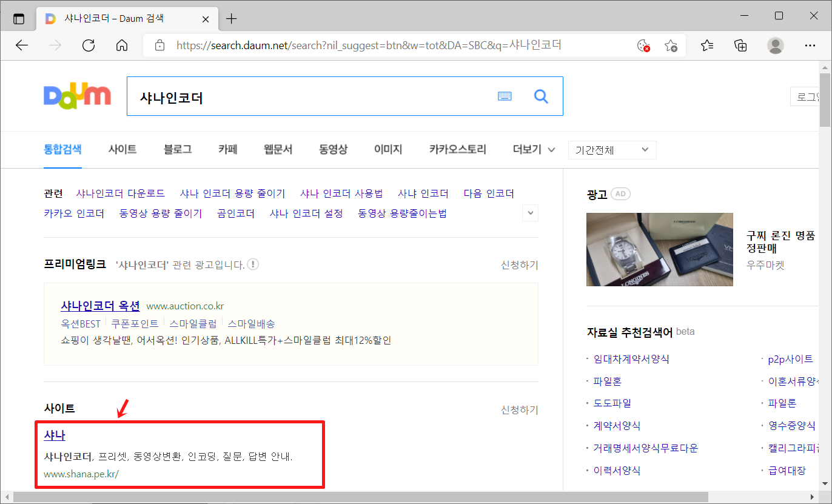The image size is (832, 504).
Task: Open the 구찌 론진 명품 ad title
Action: tap(781, 242)
